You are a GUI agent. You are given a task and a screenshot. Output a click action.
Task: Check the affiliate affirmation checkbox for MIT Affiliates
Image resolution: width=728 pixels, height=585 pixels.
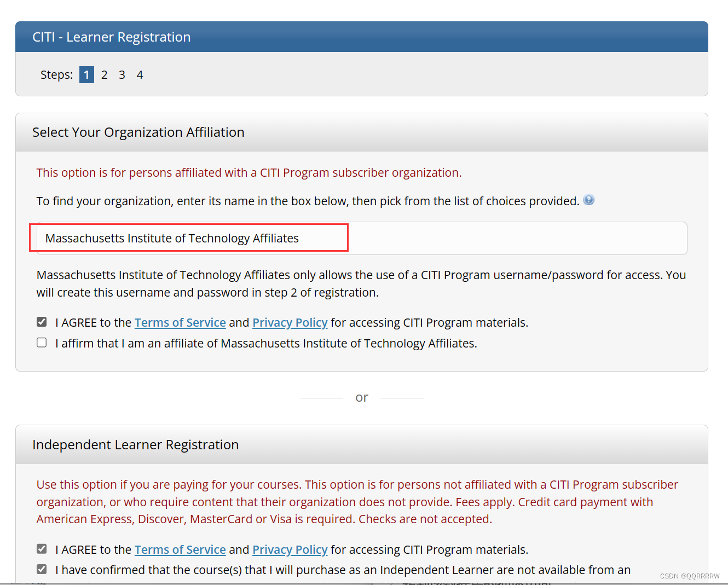pos(42,343)
